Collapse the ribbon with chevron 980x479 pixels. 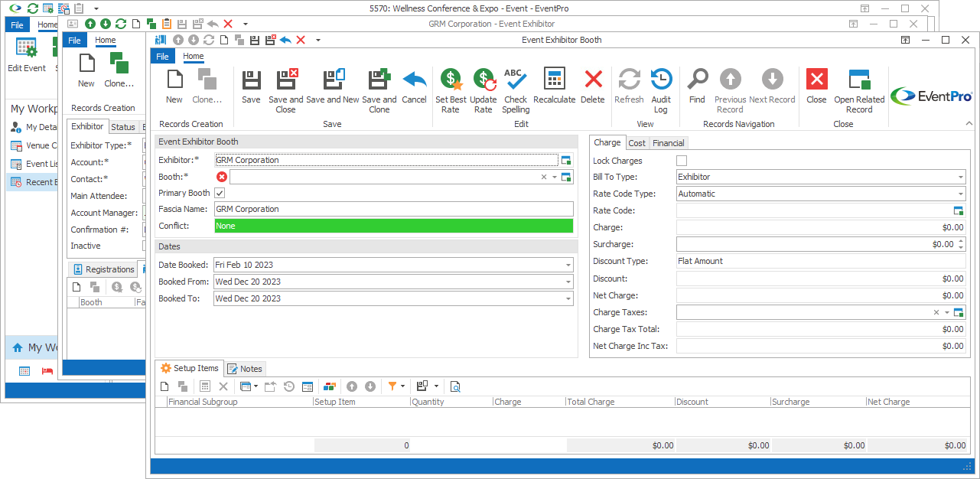[x=970, y=123]
